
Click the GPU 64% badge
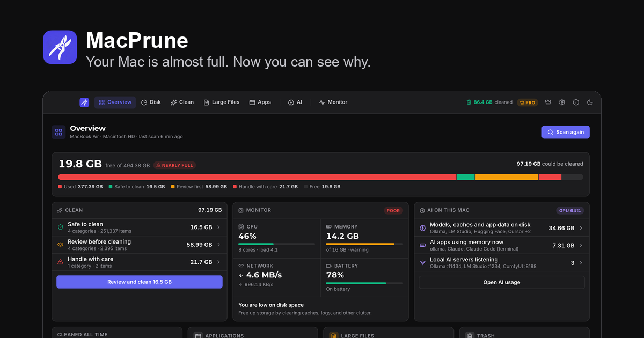[570, 210]
